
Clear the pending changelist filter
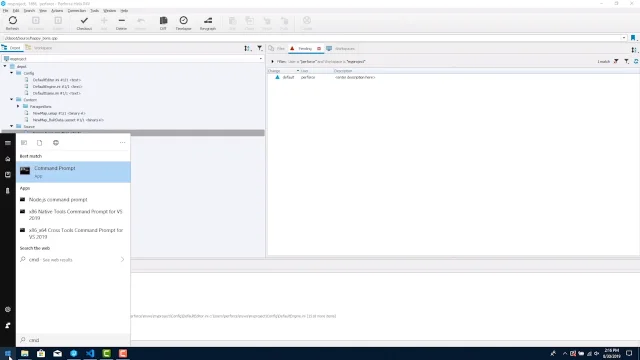coord(616,61)
